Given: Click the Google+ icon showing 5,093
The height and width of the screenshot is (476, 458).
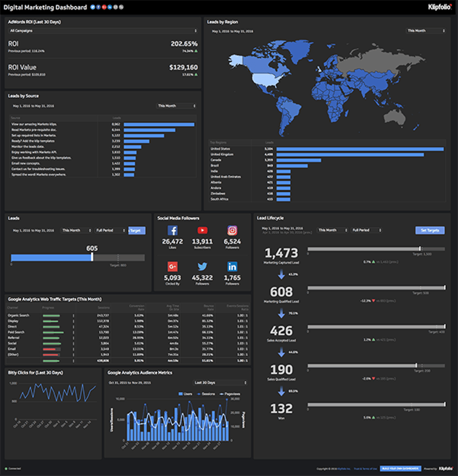Looking at the screenshot, I should tap(173, 267).
